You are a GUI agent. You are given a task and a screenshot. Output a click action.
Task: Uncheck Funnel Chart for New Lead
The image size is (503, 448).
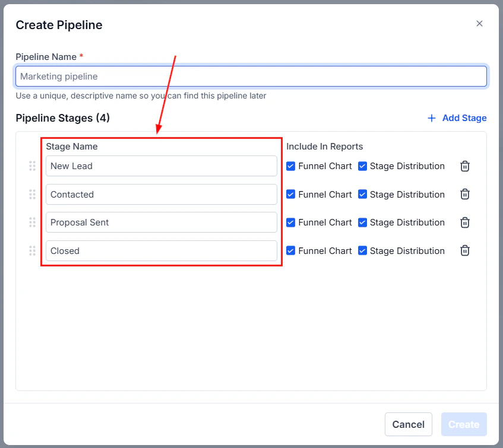coord(290,166)
